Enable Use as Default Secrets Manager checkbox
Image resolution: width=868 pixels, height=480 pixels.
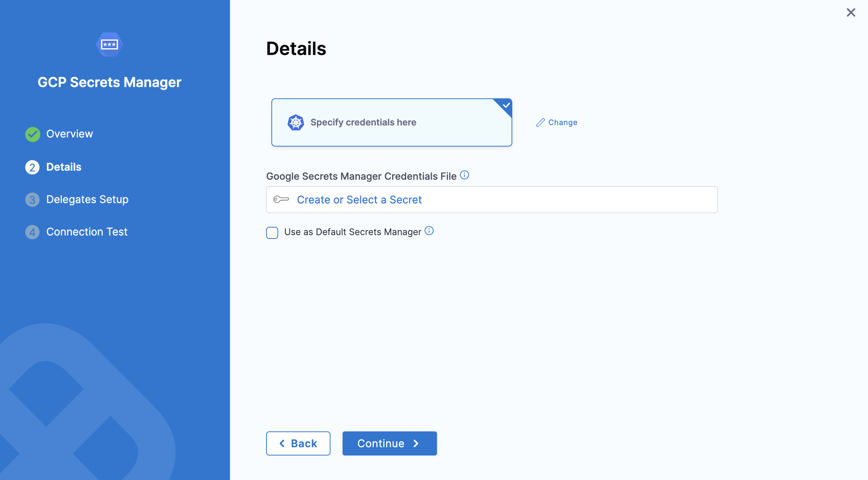point(272,232)
